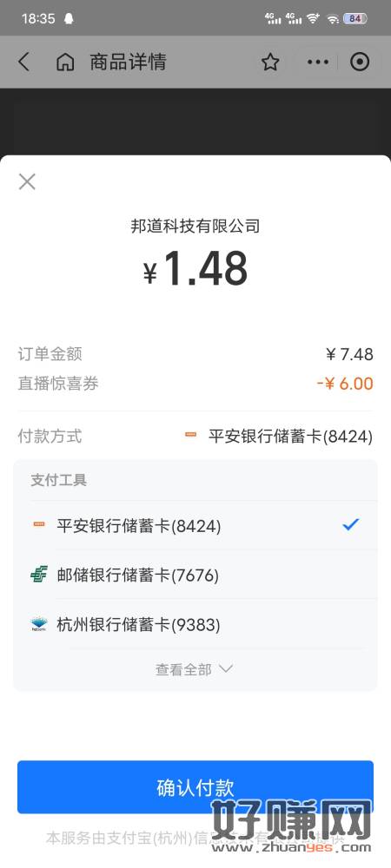Screen dimensions: 391x868
Task: Tap the circular target close icon
Action: pos(360,62)
